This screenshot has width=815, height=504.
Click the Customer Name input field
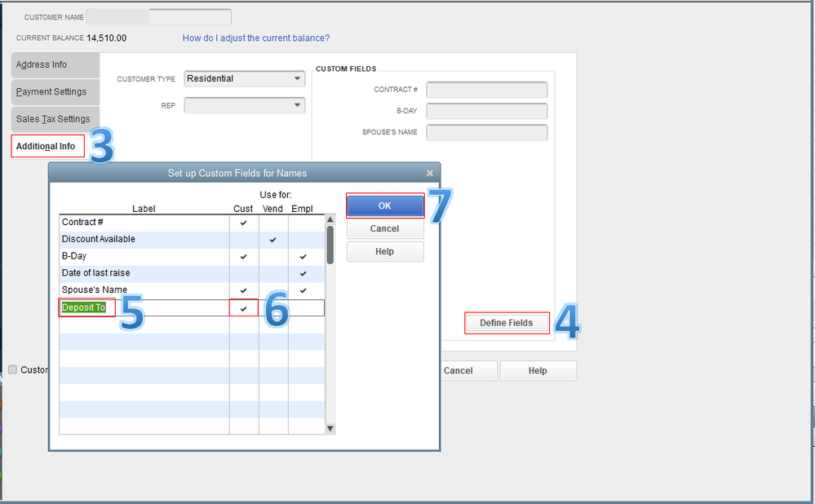click(x=159, y=16)
